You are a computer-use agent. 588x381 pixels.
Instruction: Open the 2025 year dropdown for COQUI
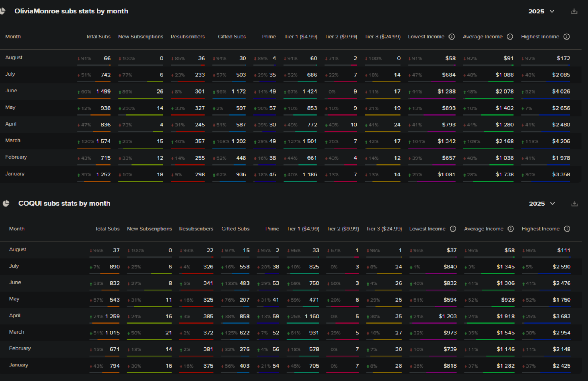(x=542, y=204)
